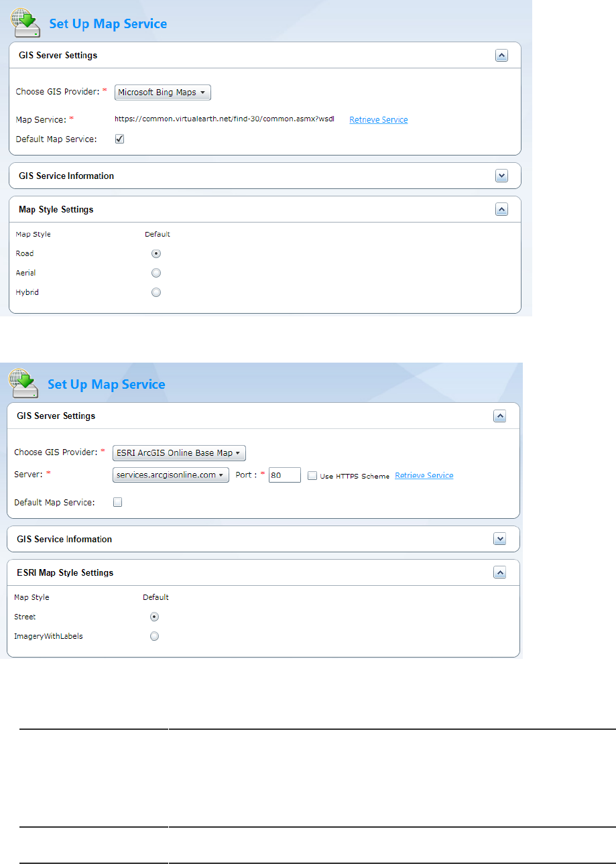Check the unchecked Default Map Service checkbox

pos(118,502)
